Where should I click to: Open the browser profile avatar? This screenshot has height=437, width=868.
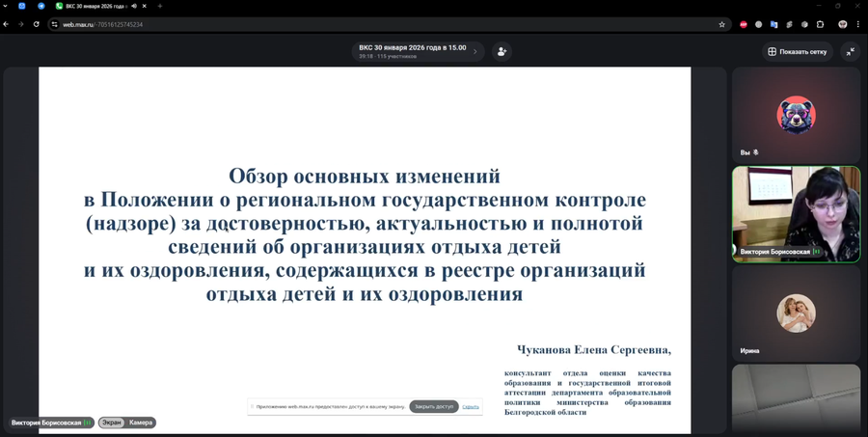pyautogui.click(x=841, y=24)
